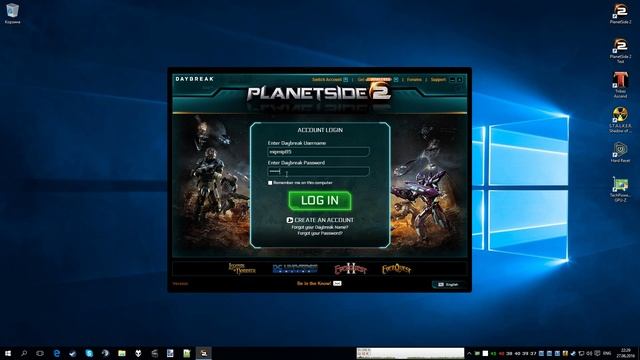Click CREATE AN ACCOUNT link
The width and height of the screenshot is (640, 360).
click(324, 220)
